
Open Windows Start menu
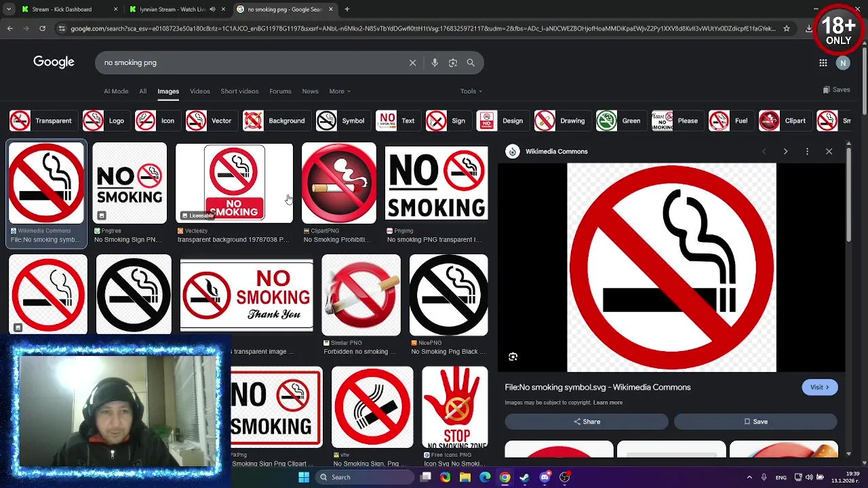[304, 477]
